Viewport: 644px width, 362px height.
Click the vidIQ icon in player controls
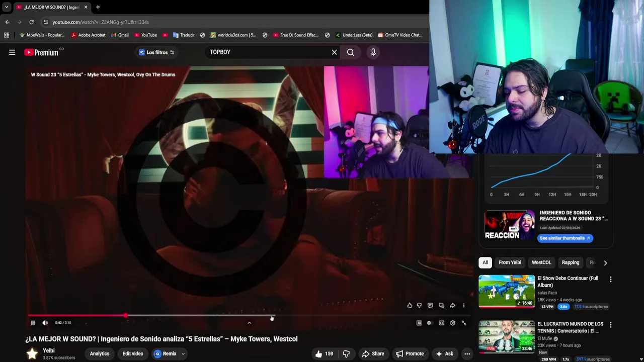coord(419,323)
